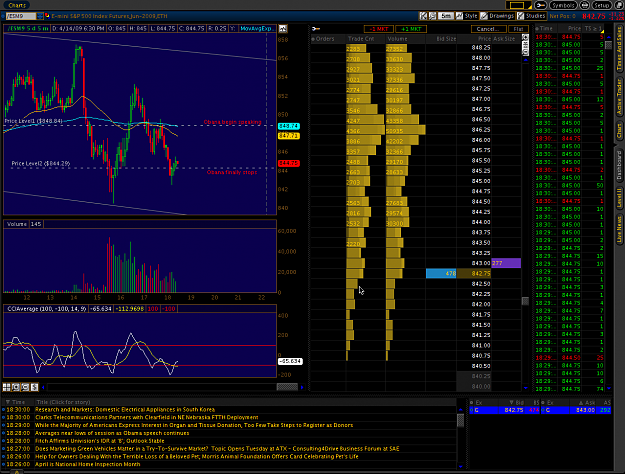Open the Setup menu button

point(601,5)
